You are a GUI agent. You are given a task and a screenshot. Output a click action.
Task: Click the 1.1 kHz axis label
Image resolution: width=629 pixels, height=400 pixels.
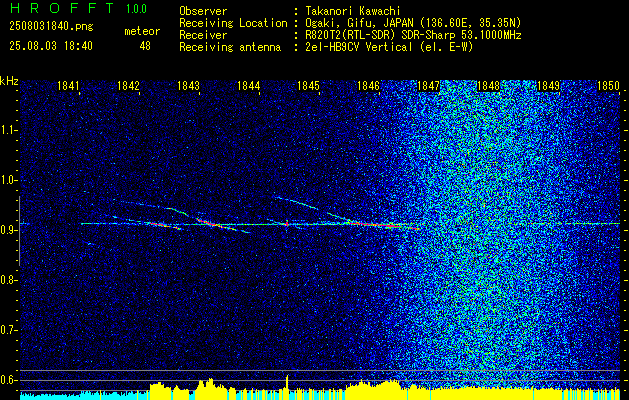6,130
